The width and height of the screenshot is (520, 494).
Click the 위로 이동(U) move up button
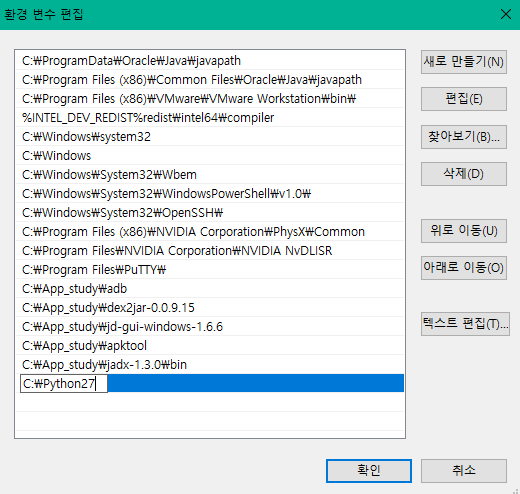click(464, 231)
